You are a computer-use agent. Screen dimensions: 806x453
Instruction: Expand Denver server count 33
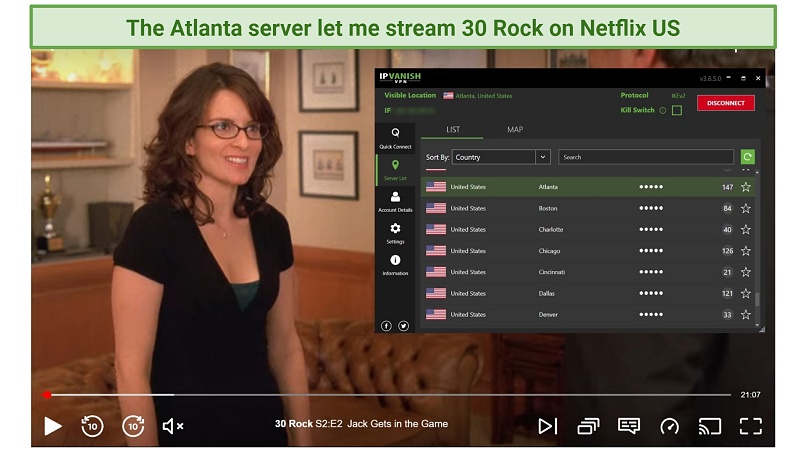727,314
